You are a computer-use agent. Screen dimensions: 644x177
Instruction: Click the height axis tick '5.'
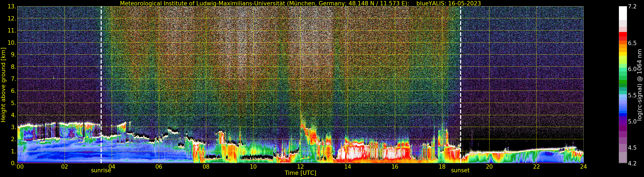(13, 103)
